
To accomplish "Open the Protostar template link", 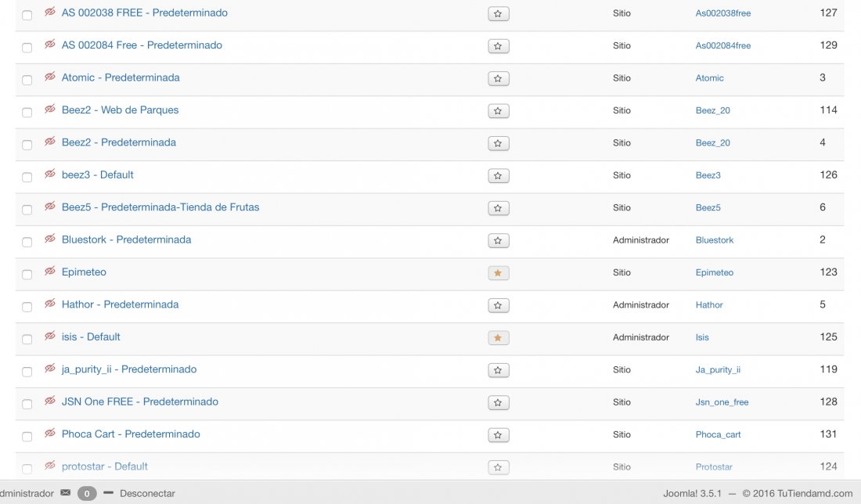I will pos(714,466).
